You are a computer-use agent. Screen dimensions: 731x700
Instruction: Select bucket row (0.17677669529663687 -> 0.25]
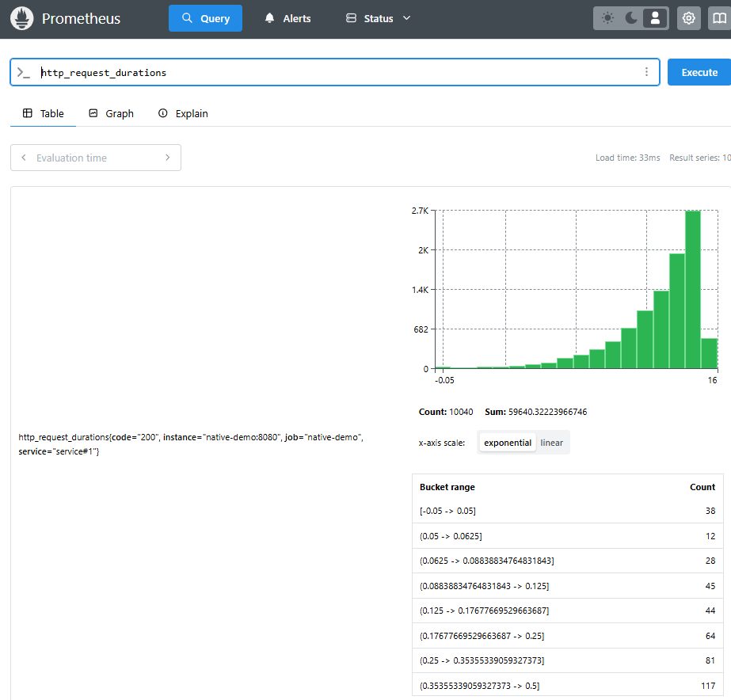coord(567,636)
